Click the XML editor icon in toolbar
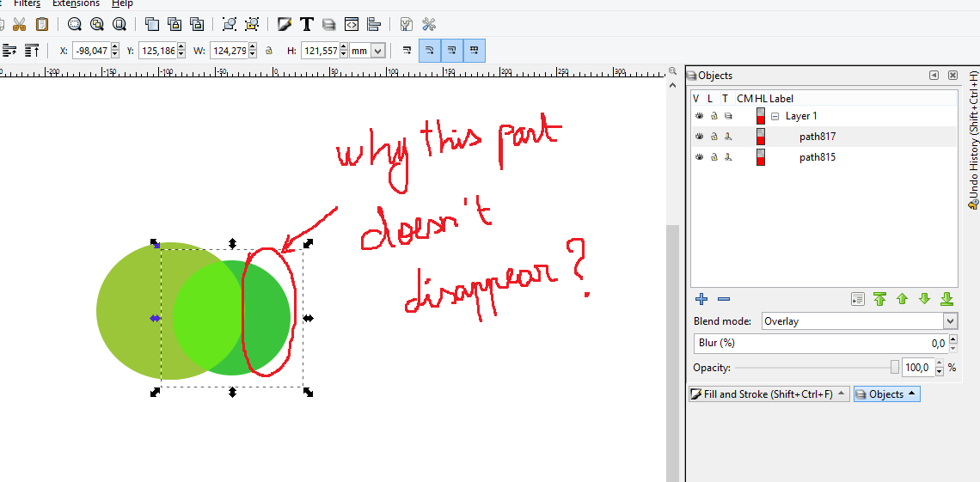The image size is (980, 482). 351,24
